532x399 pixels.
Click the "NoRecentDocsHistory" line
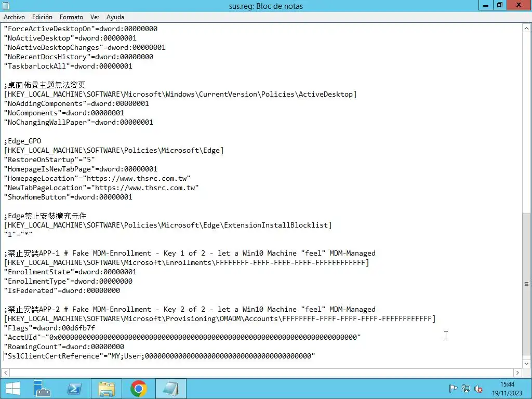[x=78, y=57]
